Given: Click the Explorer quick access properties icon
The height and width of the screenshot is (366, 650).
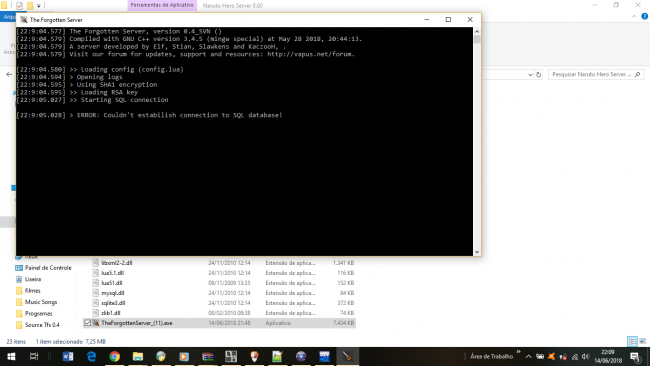Looking at the screenshot, I should (x=19, y=6).
